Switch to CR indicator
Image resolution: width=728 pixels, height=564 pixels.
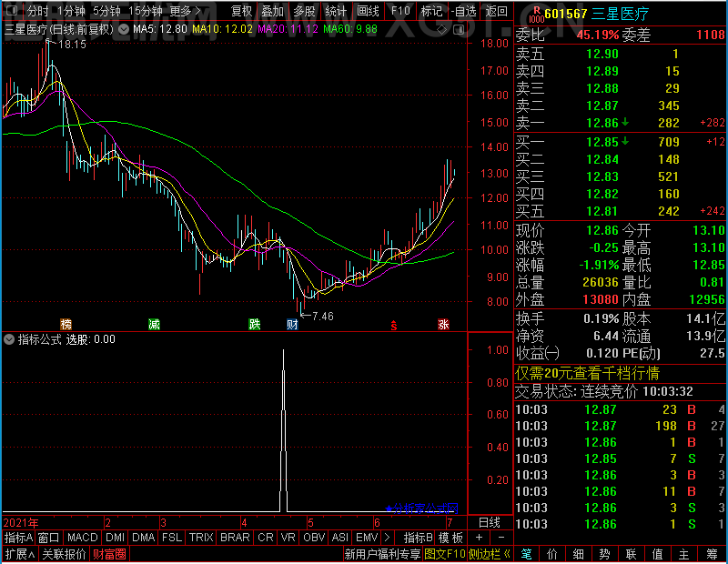click(x=266, y=538)
